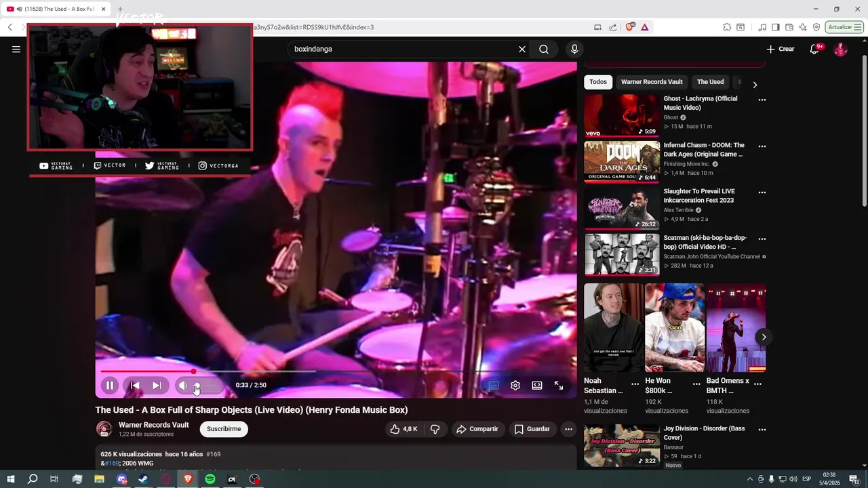Pause the video playback
868x488 pixels.
(109, 385)
